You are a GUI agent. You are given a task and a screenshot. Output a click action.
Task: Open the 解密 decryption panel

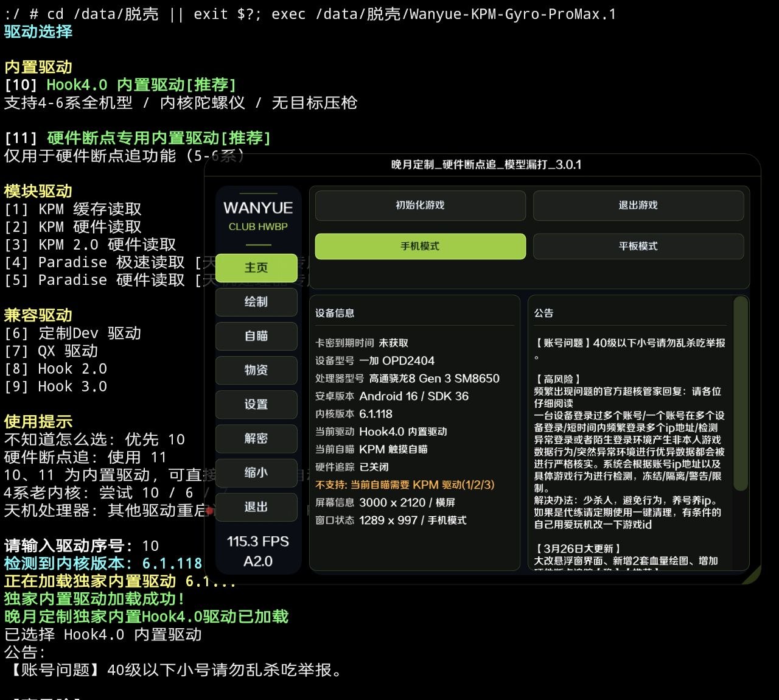[x=256, y=439]
